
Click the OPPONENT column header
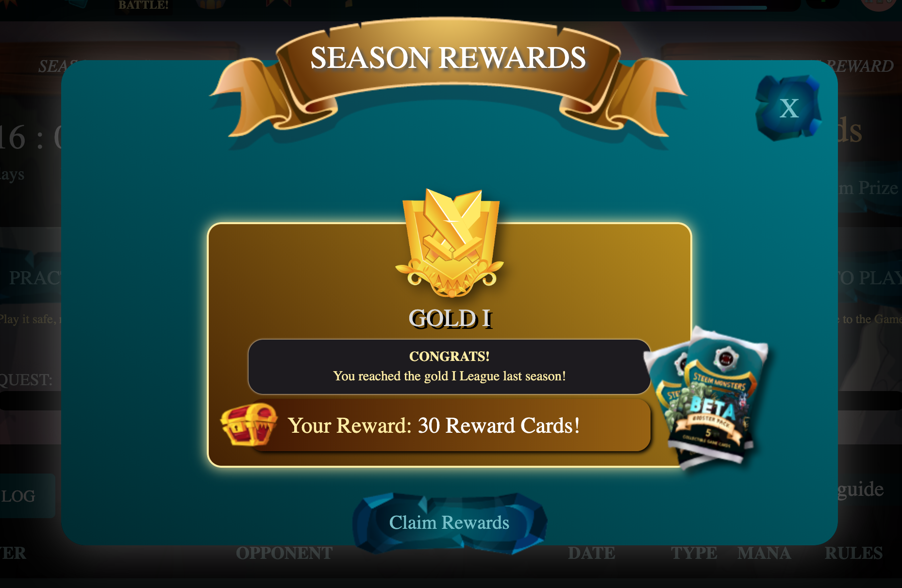284,553
